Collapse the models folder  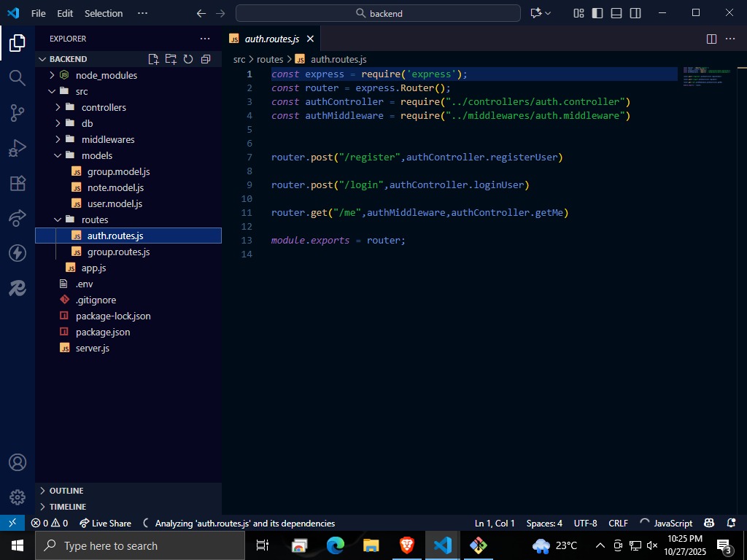96,155
